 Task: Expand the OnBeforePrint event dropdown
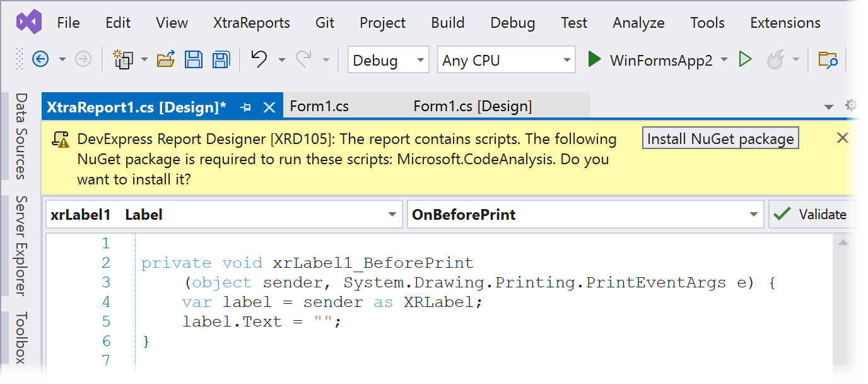(x=585, y=214)
